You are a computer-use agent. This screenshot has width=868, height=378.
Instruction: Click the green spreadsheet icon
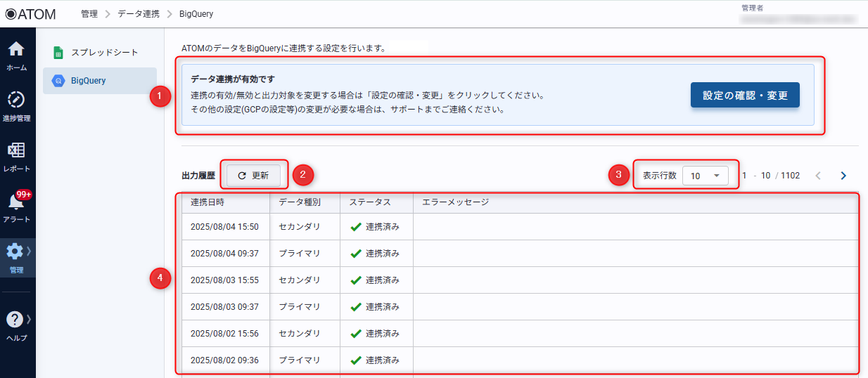tap(59, 53)
